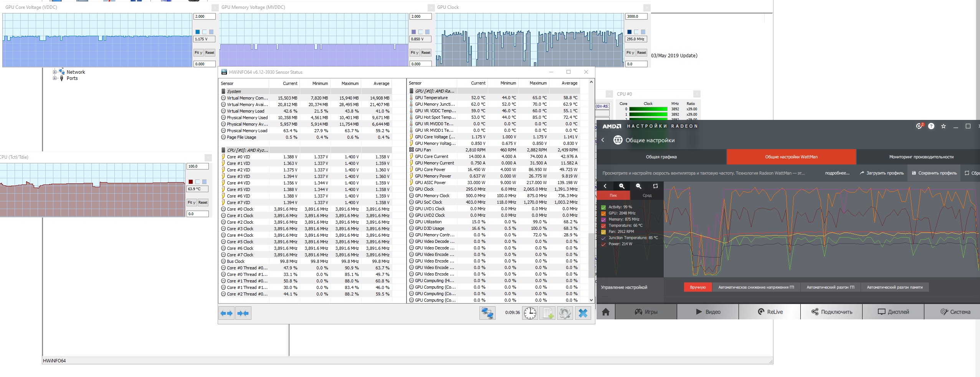Click the GPU Core Voltage maximum value field

(x=205, y=17)
